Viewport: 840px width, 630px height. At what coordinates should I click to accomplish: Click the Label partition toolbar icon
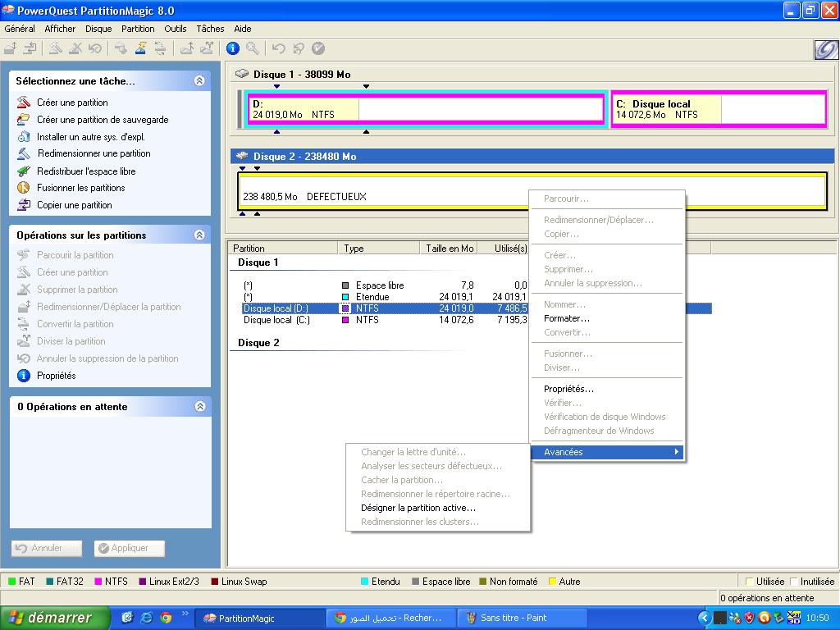tap(121, 48)
